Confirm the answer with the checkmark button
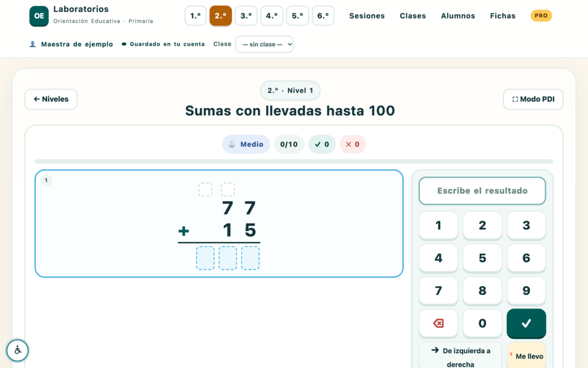This screenshot has height=368, width=588. (526, 323)
